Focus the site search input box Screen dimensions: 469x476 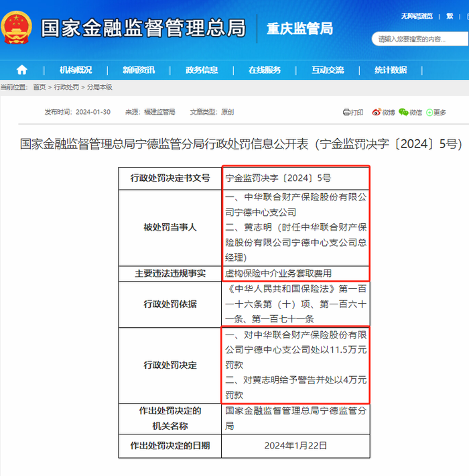point(419,39)
